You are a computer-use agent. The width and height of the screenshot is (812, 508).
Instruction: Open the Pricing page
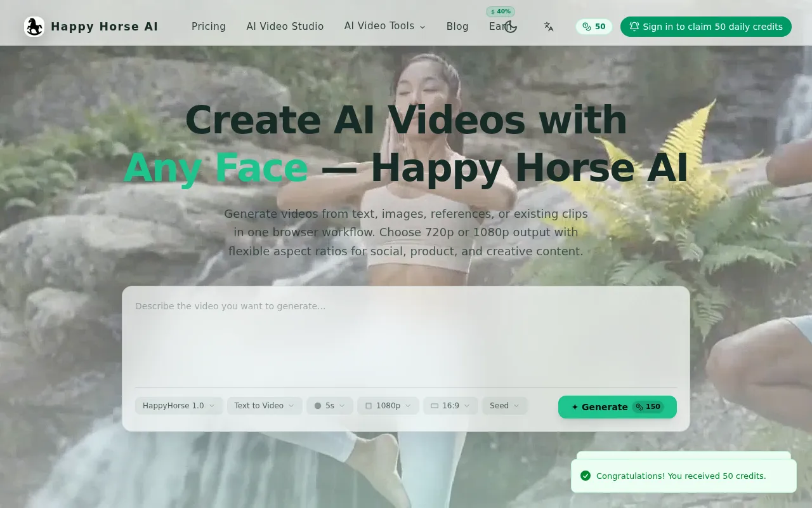pos(209,27)
